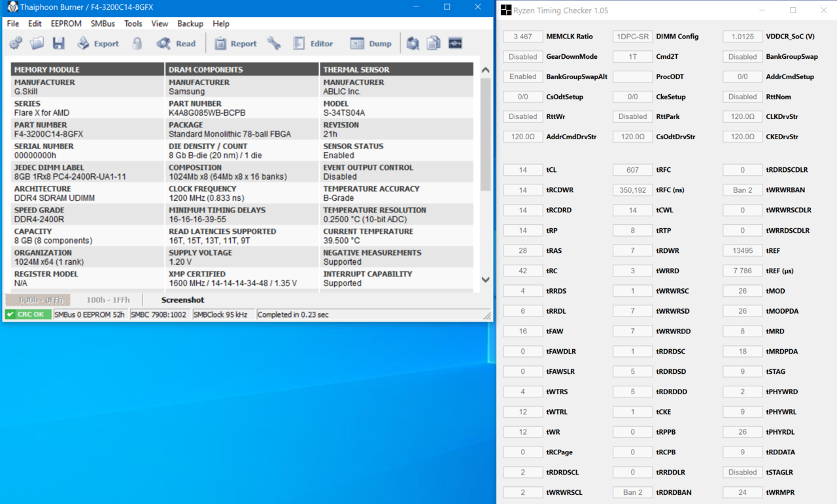Open the Editor from the toolbar

point(313,44)
